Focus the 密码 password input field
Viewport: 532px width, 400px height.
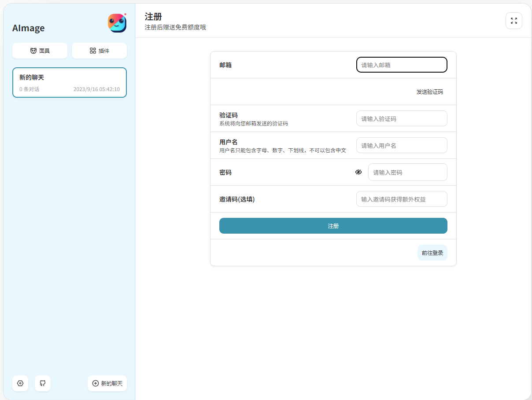click(408, 172)
